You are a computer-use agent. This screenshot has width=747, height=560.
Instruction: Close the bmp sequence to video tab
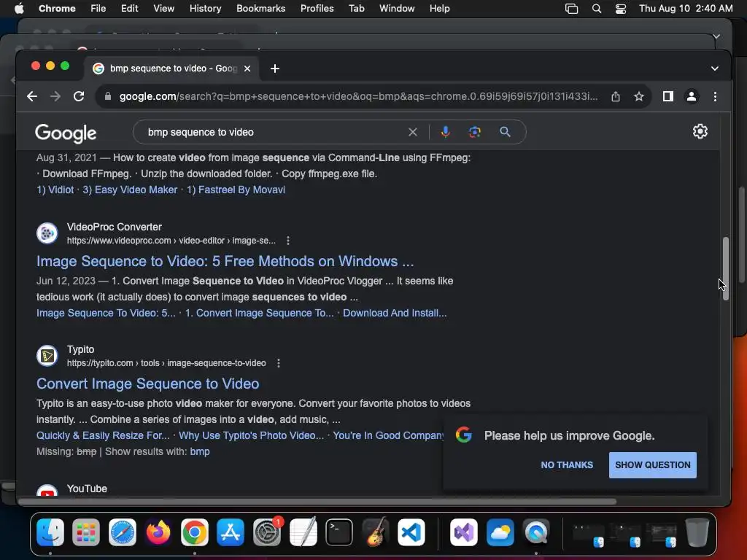click(x=247, y=69)
